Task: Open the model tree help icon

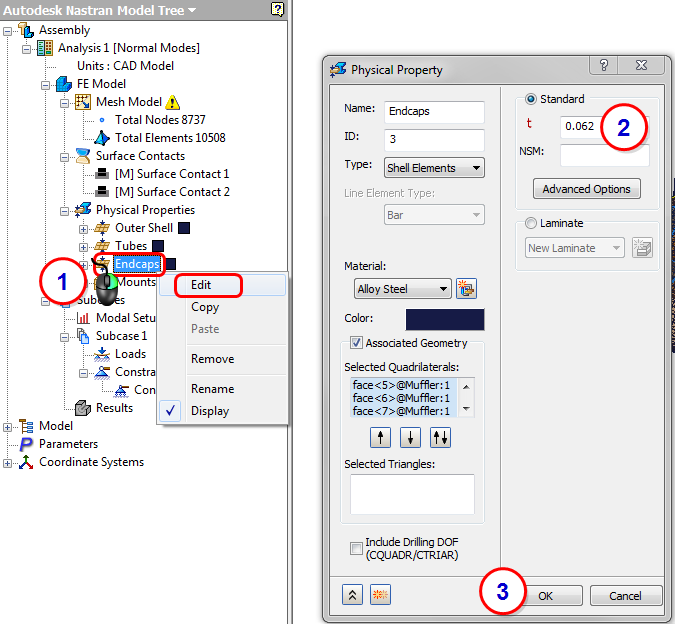Action: [278, 9]
